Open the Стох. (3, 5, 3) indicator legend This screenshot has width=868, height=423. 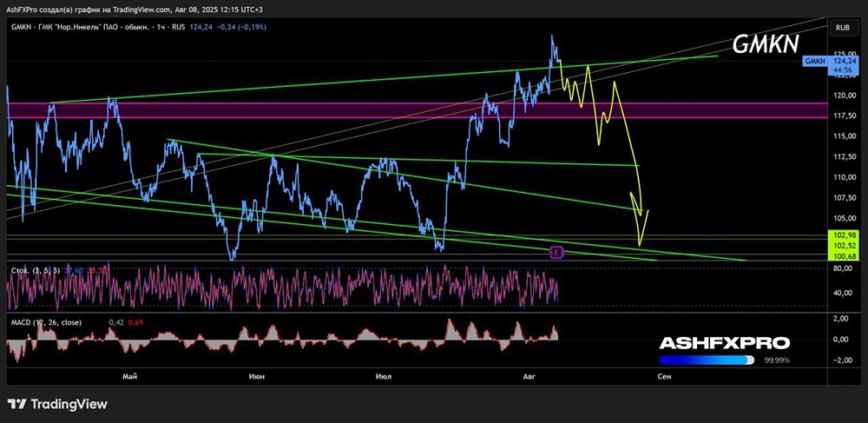[x=35, y=270]
